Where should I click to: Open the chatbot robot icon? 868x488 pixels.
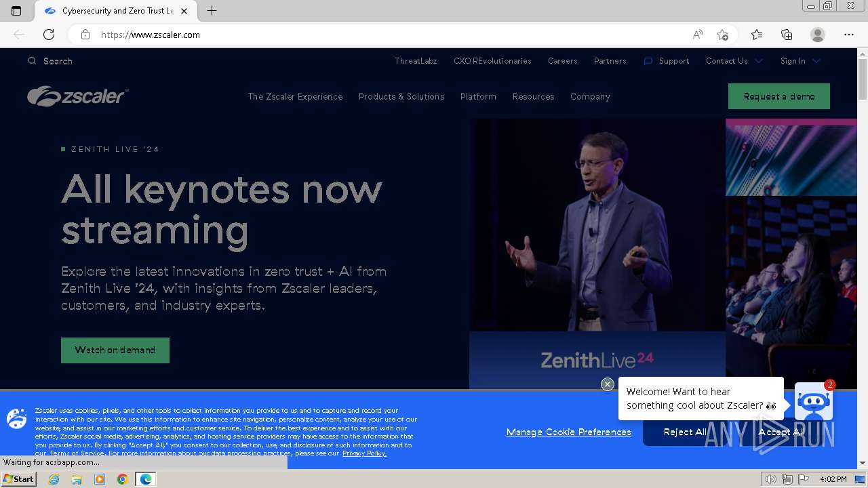click(813, 402)
